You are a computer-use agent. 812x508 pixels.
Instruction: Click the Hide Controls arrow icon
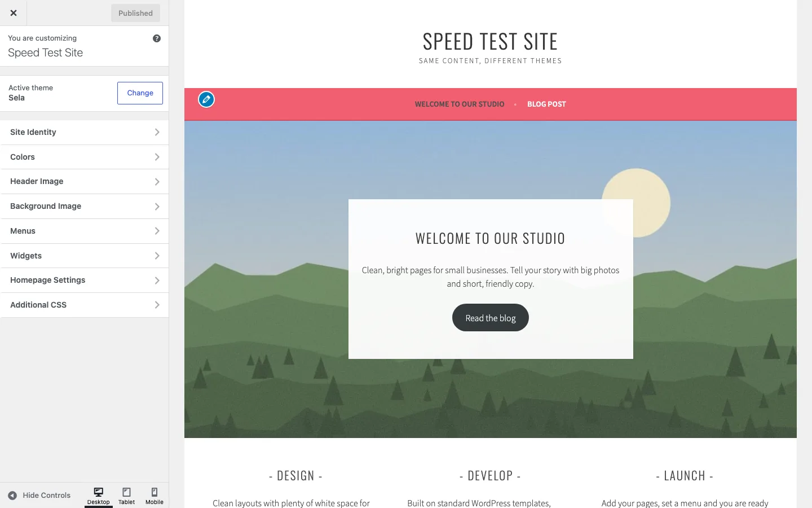(12, 496)
